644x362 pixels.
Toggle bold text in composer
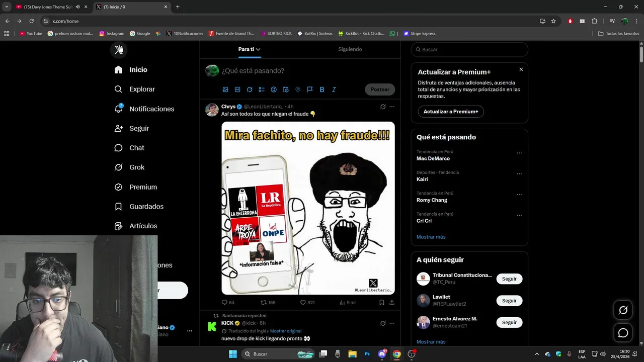coord(322,89)
